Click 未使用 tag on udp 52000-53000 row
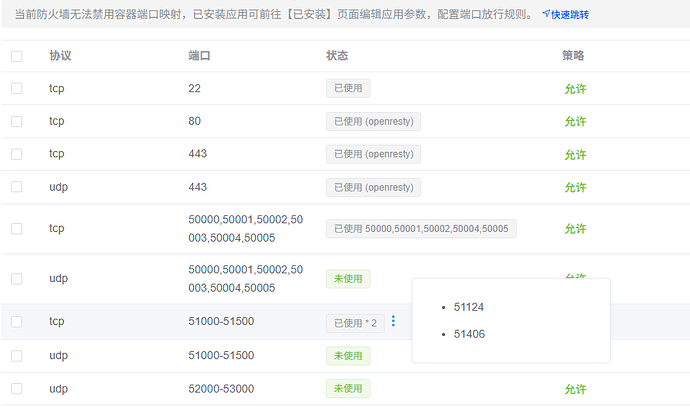Screen dimensions: 690x414 point(348,388)
